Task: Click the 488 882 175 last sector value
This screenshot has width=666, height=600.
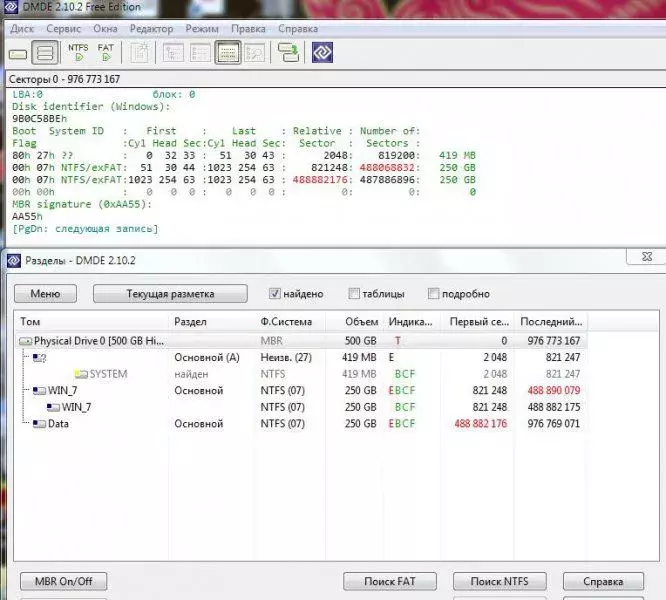Action: click(553, 407)
